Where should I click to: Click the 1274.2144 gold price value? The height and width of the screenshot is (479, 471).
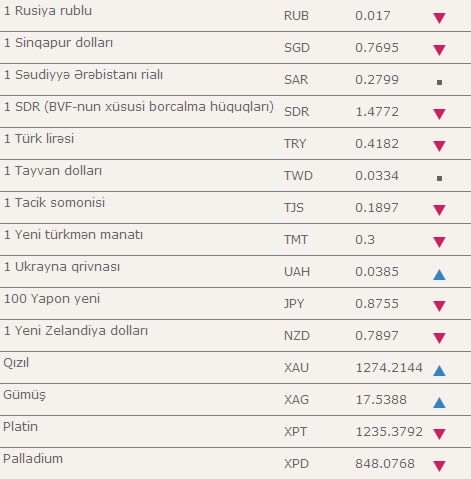pyautogui.click(x=389, y=368)
